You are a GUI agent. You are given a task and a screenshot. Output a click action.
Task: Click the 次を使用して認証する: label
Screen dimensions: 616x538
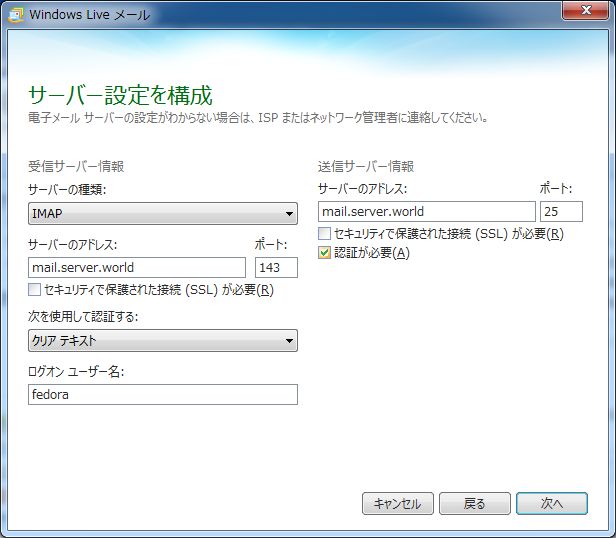pyautogui.click(x=83, y=316)
